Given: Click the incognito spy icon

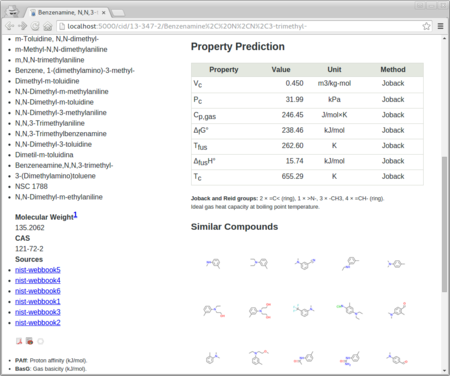Looking at the screenshot, I should click(x=12, y=12).
